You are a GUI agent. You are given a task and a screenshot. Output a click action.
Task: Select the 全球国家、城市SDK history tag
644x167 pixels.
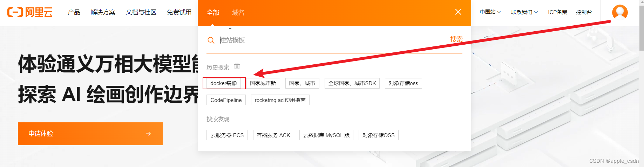[352, 83]
